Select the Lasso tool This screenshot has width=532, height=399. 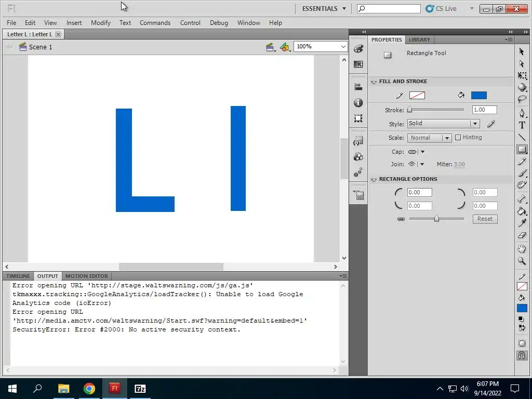[x=522, y=99]
